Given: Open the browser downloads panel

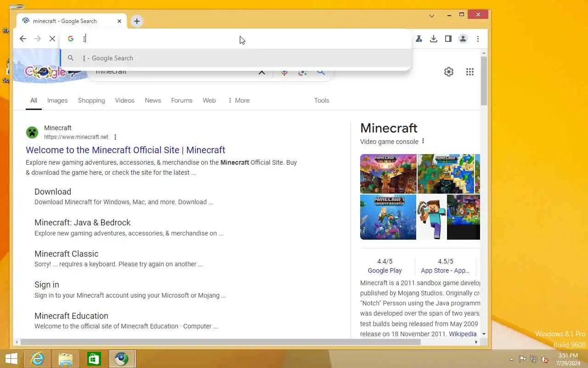Looking at the screenshot, I should [434, 39].
